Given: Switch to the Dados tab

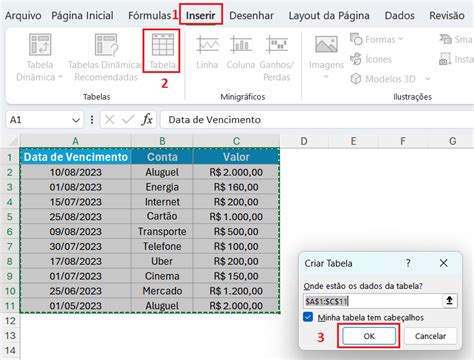Looking at the screenshot, I should 400,15.
